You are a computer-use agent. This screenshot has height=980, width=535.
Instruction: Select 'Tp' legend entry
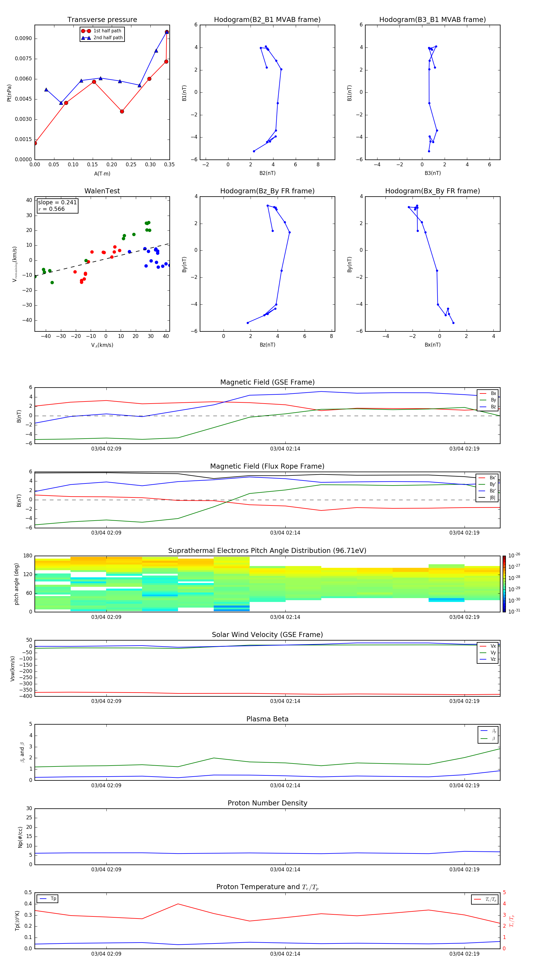point(48,899)
